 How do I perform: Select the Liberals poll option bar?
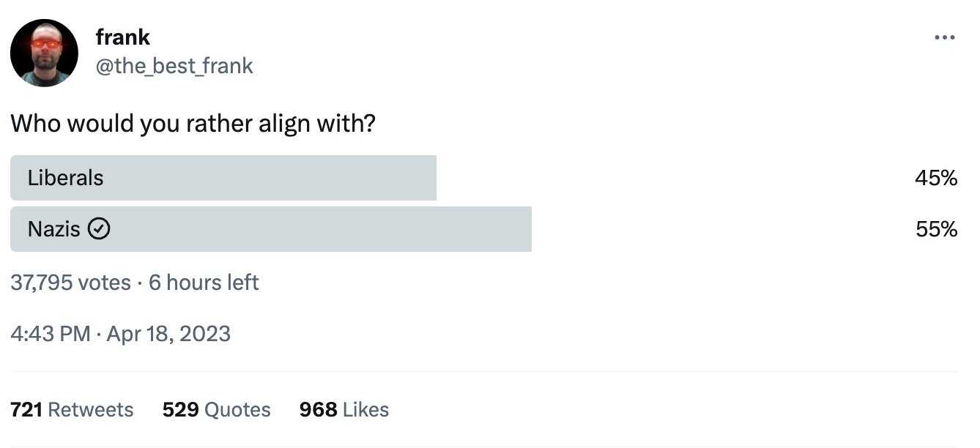[x=223, y=178]
